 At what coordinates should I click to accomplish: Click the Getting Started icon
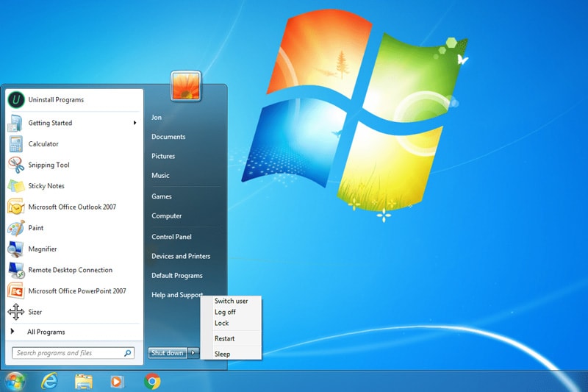pyautogui.click(x=15, y=123)
